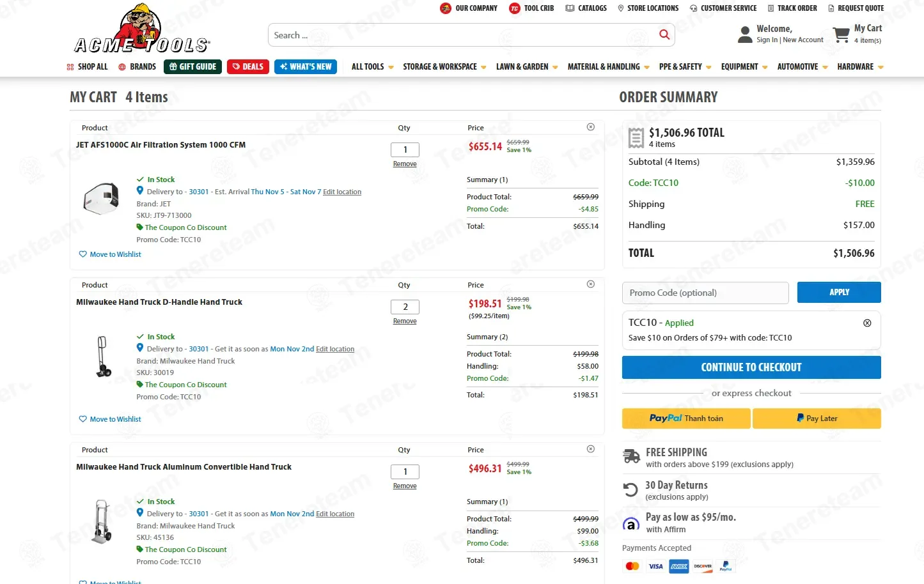Edit delivery location for JET item

tap(342, 192)
